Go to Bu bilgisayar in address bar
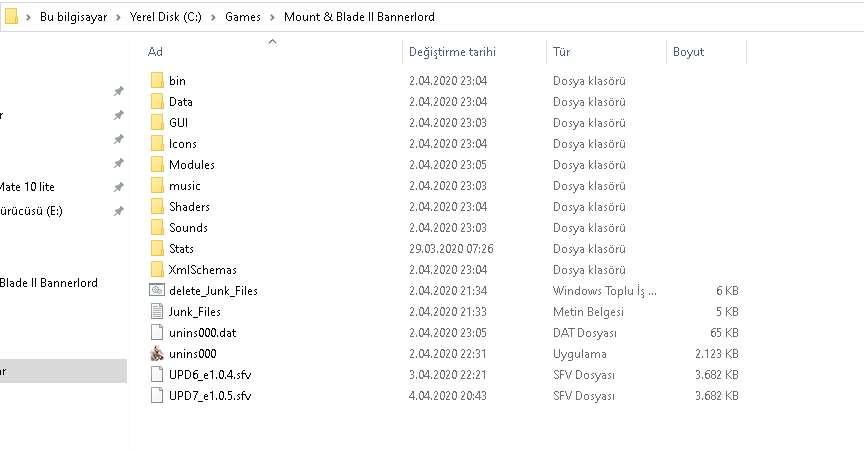The image size is (864, 450). 73,17
